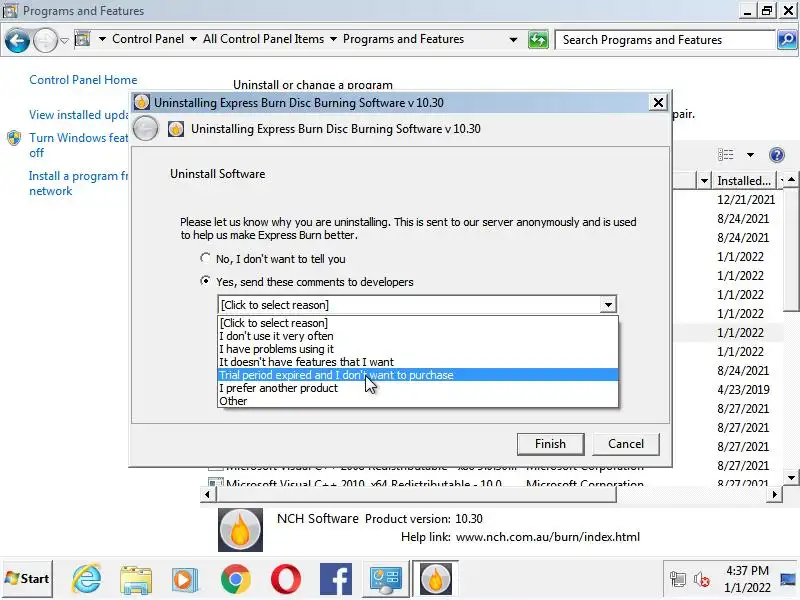
Task: Open Install a program from the network
Action: tap(79, 184)
